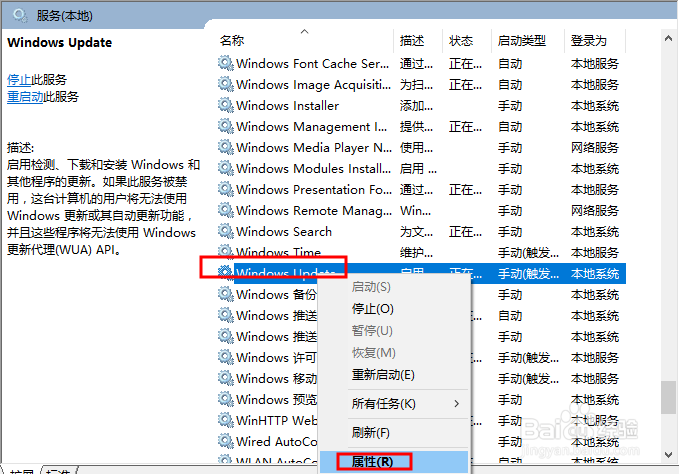Click the Windows Image Acquisition gear icon
This screenshot has height=474, width=679.
click(x=226, y=84)
